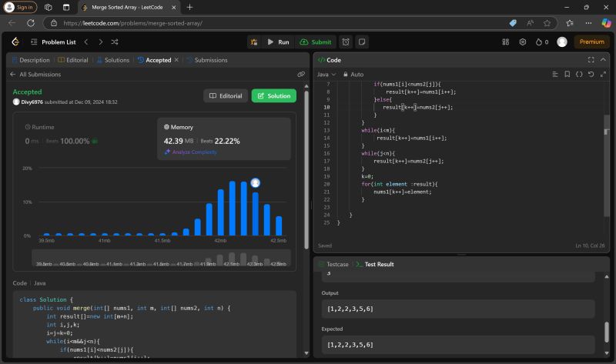Click the green Solution button
The width and height of the screenshot is (616, 364).
coord(274,96)
